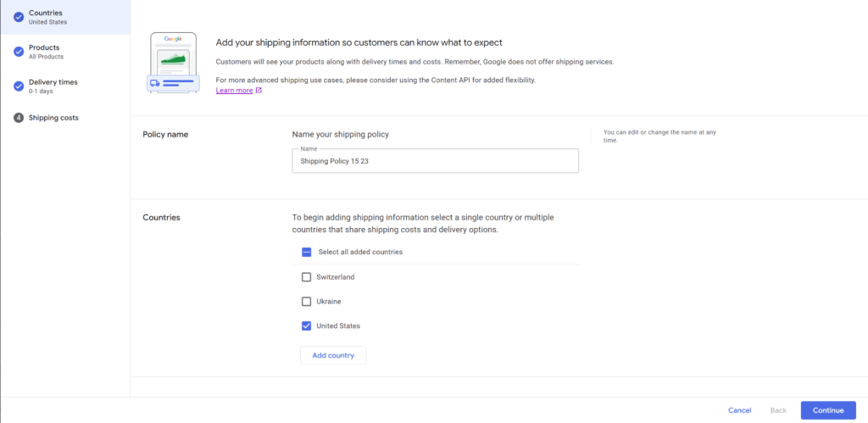Go to the Products step
Viewport: 868px width, 423px height.
(x=44, y=47)
